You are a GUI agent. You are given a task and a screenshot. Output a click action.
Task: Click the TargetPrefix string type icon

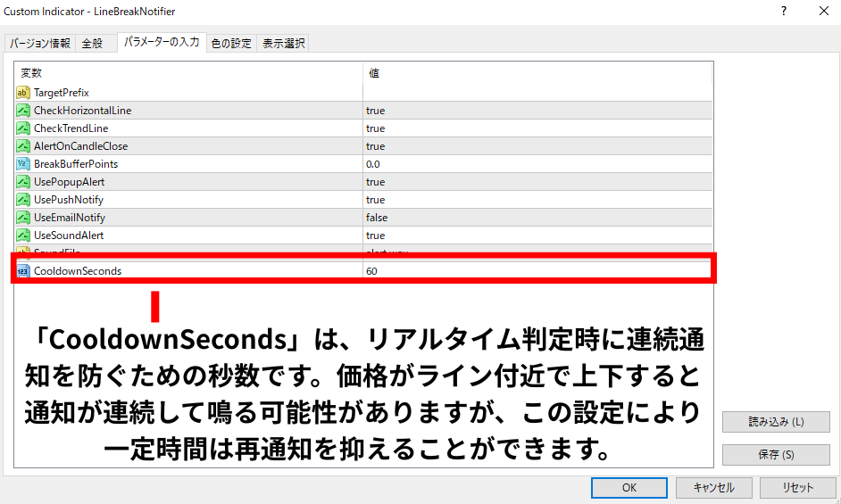[23, 93]
